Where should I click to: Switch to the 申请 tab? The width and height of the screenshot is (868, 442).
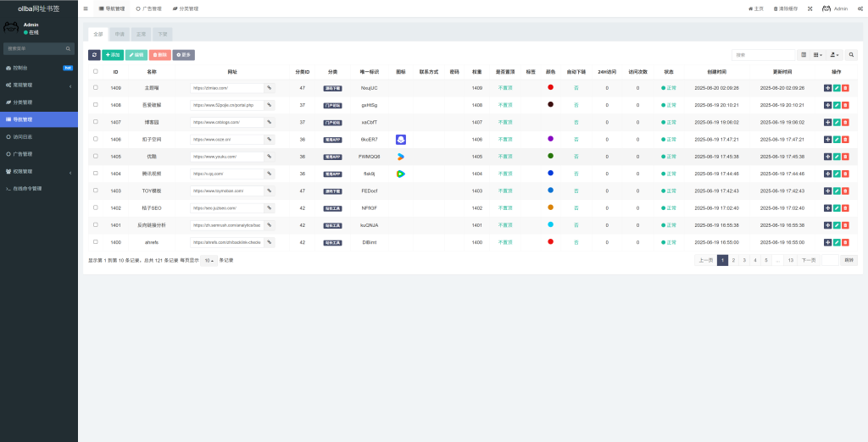[x=120, y=35]
